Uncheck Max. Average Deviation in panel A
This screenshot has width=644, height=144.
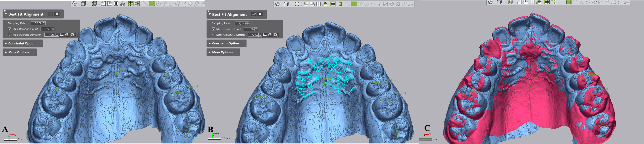(10, 35)
